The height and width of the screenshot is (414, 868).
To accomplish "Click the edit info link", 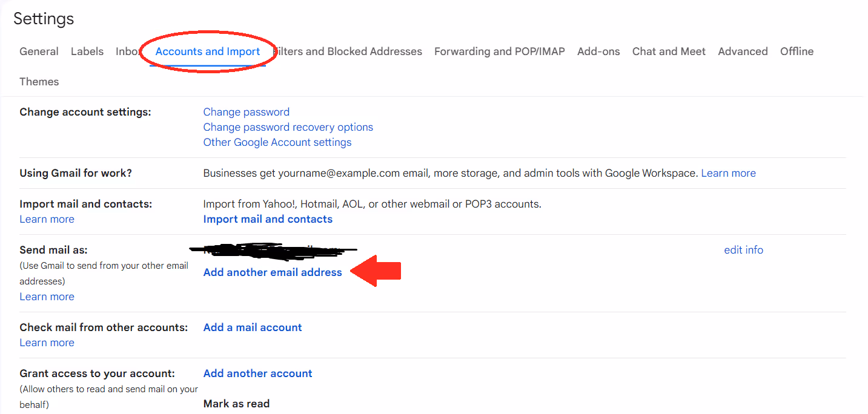I will 743,250.
